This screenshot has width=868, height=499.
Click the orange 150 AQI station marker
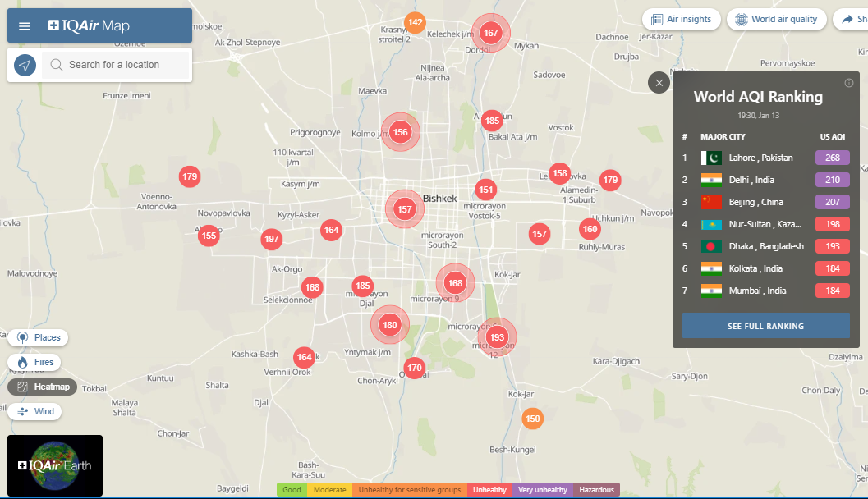533,419
